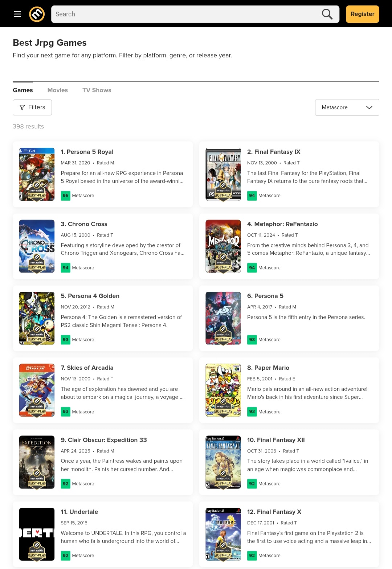
Task: Click the 94 Metascore badge for Chrono Cross
Action: (x=65, y=267)
